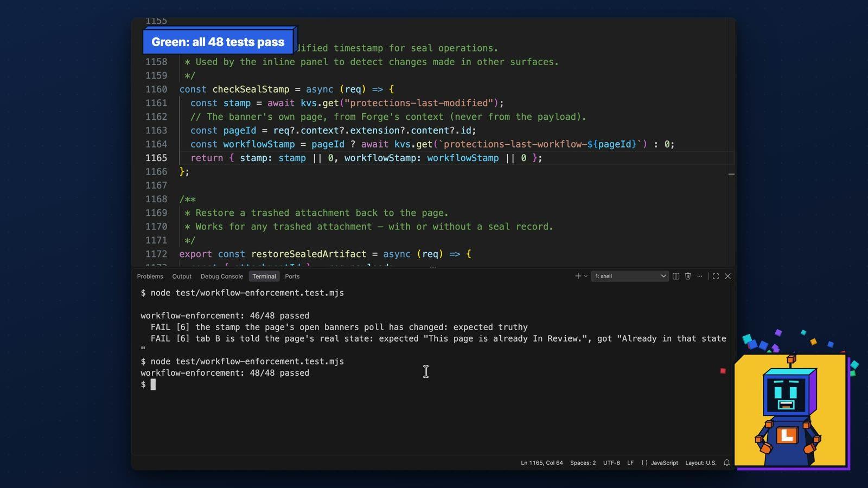Screen dimensions: 868x488
Task: Click the comment 'Restore a trashed attachment back'
Action: 322,213
